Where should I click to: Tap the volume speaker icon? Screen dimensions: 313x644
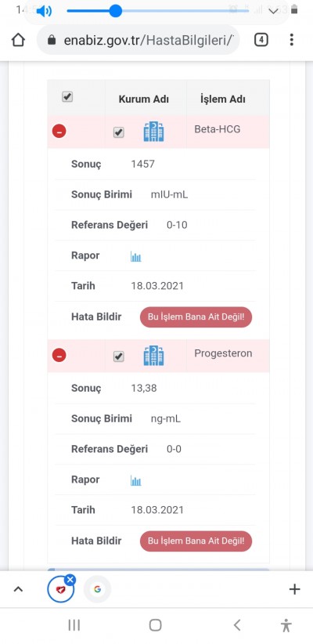point(44,11)
